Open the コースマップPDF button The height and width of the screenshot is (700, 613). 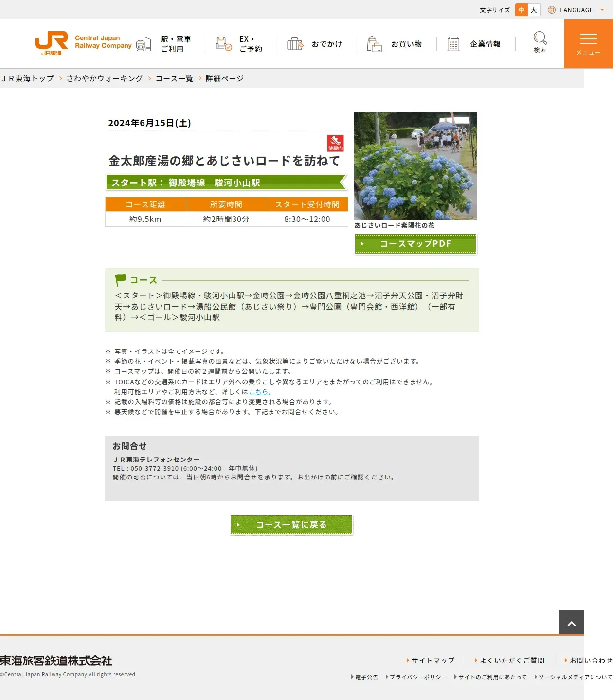click(x=415, y=244)
